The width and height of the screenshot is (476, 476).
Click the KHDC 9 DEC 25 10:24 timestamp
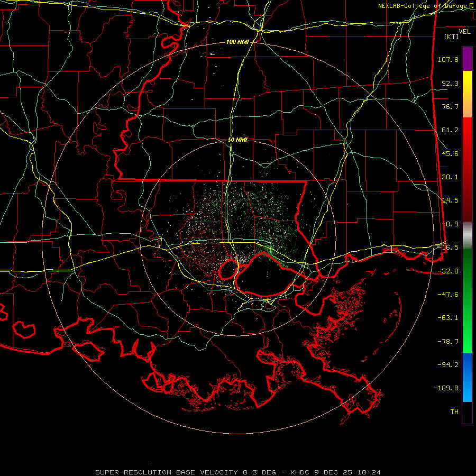tap(335, 472)
